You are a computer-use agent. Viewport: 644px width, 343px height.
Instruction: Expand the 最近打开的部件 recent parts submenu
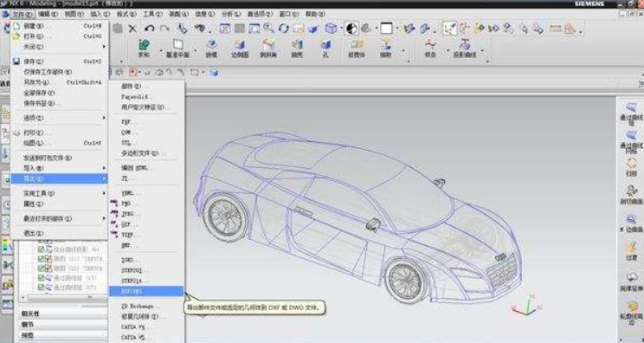[x=60, y=218]
